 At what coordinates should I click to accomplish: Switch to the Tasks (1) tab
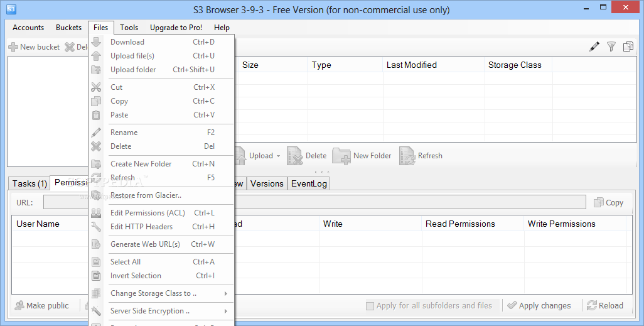tap(30, 183)
